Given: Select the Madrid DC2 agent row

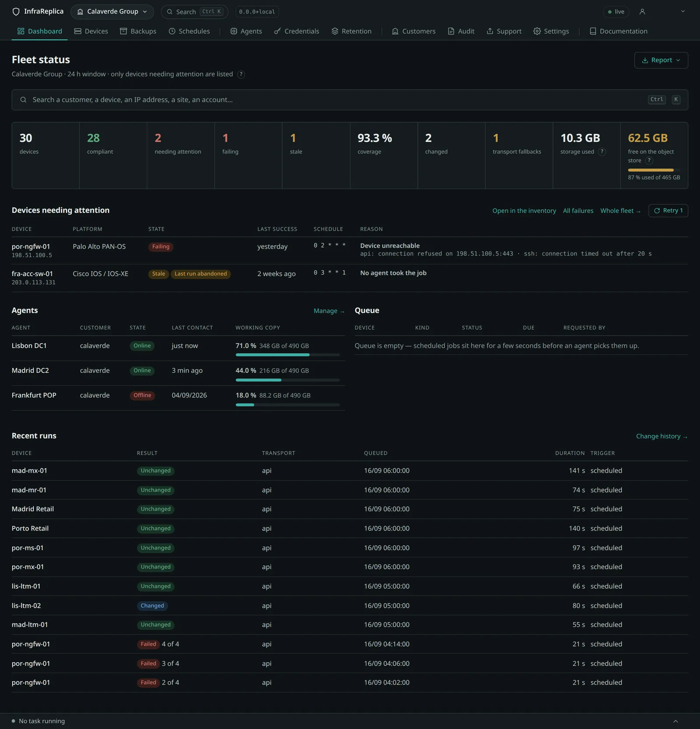Looking at the screenshot, I should tap(178, 373).
